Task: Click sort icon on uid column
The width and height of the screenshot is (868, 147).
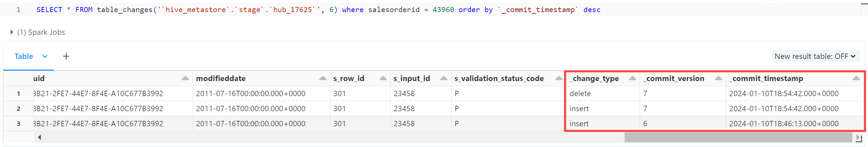Action: (185, 78)
